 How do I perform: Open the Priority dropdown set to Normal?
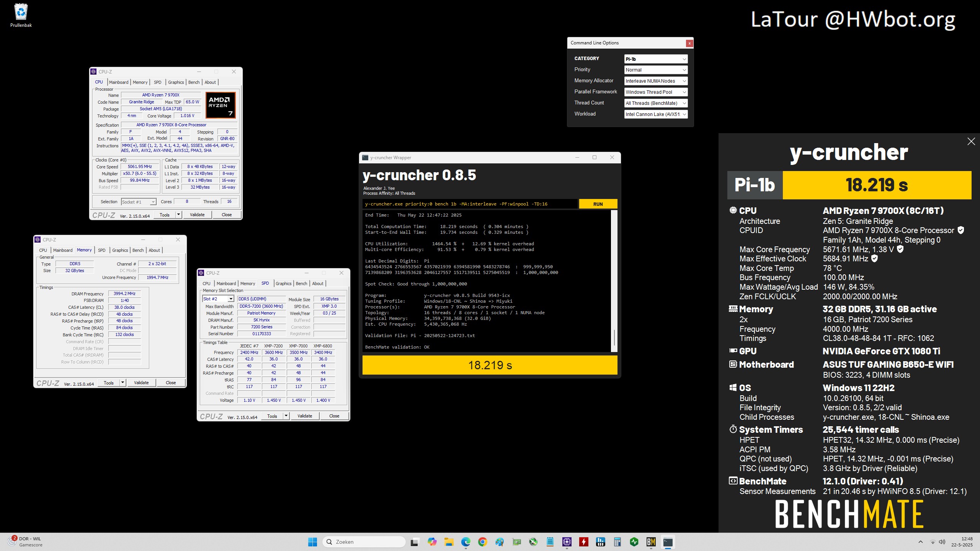[x=656, y=70]
